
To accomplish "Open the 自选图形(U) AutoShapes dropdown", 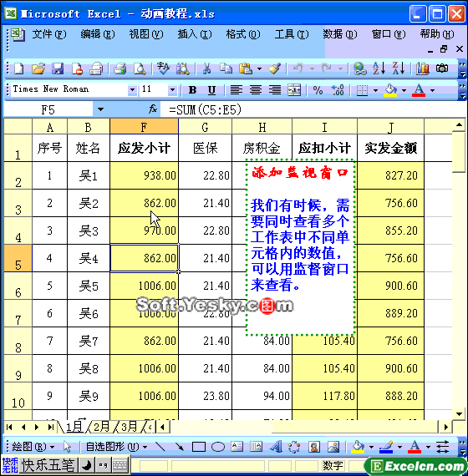I will (x=116, y=447).
